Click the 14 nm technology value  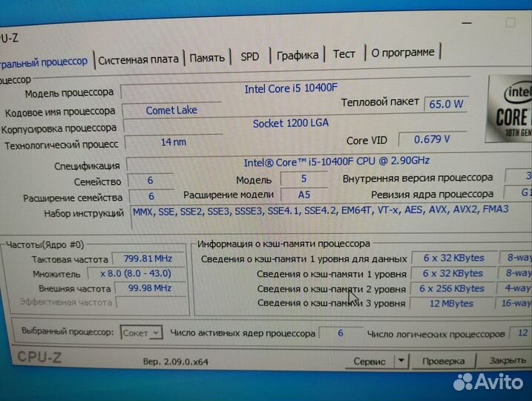click(x=174, y=142)
